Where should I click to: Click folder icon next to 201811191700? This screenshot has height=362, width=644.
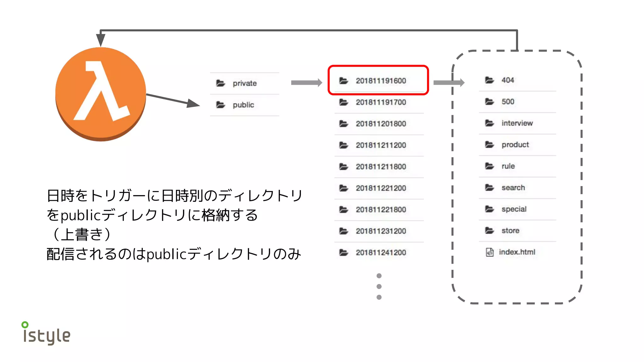[x=344, y=102]
